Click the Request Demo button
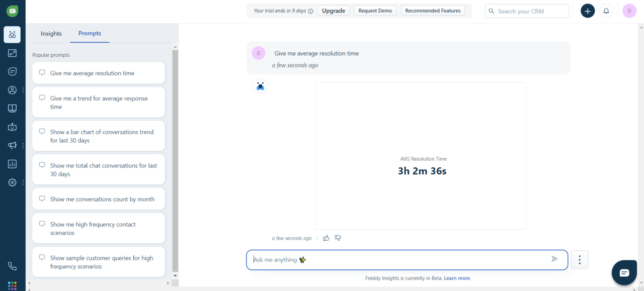The height and width of the screenshot is (291, 644). coord(375,11)
